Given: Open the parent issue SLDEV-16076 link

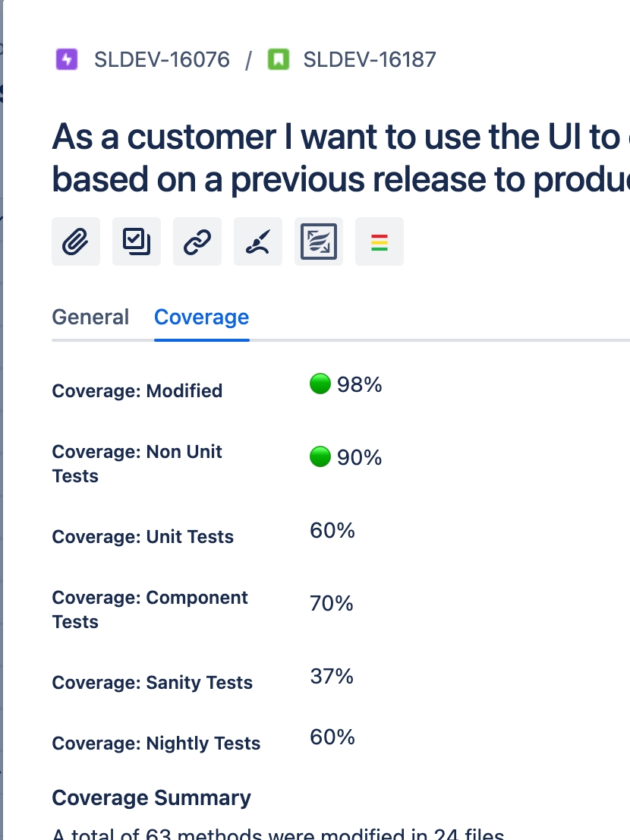Looking at the screenshot, I should click(162, 59).
